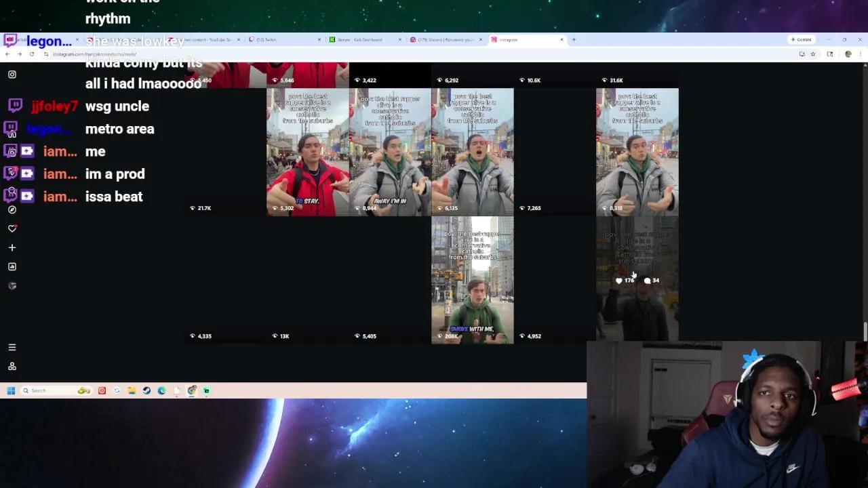Open the blank reel with 21.7K views
This screenshot has height=488, width=868.
[225, 152]
